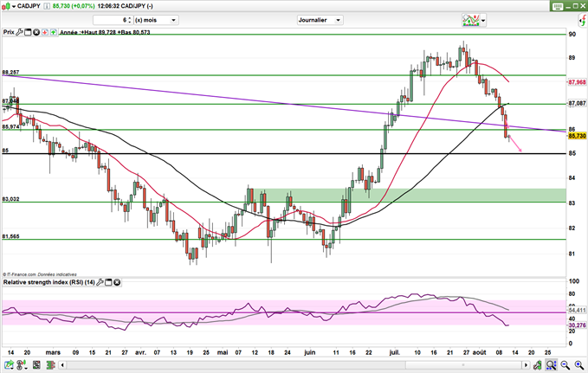Click the Année Haut 89,728 Bas 80,573 text
The height and width of the screenshot is (373, 588).
tap(105, 33)
